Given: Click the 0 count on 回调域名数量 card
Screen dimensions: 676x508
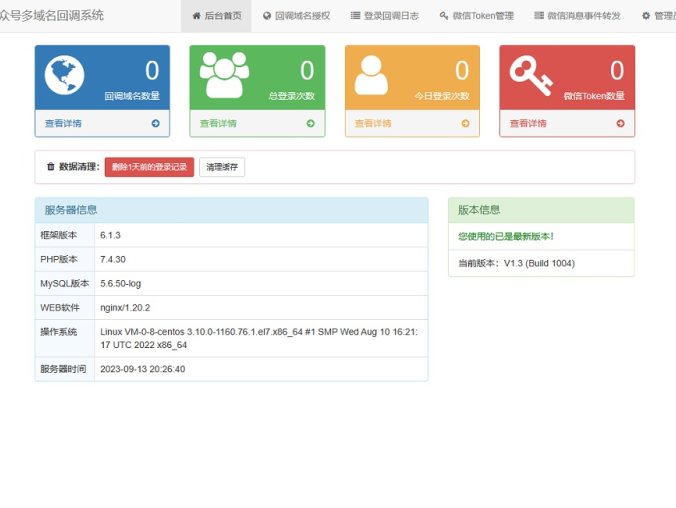Looking at the screenshot, I should point(152,71).
